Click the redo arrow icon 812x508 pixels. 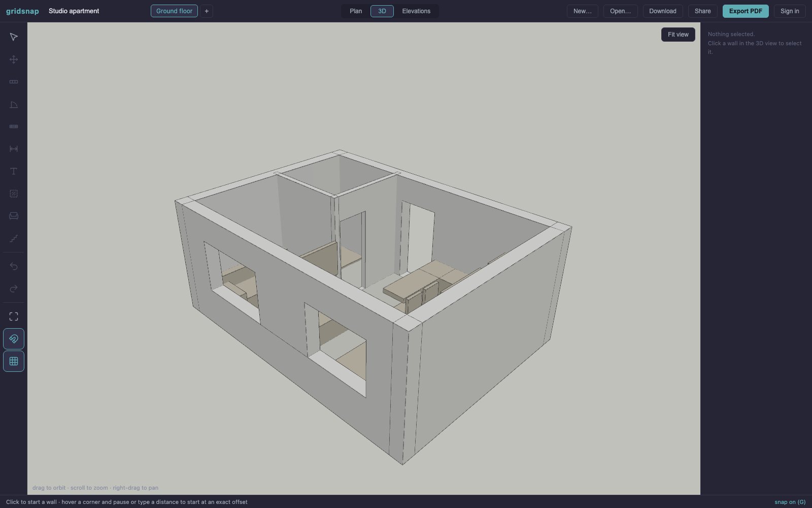[x=14, y=289]
